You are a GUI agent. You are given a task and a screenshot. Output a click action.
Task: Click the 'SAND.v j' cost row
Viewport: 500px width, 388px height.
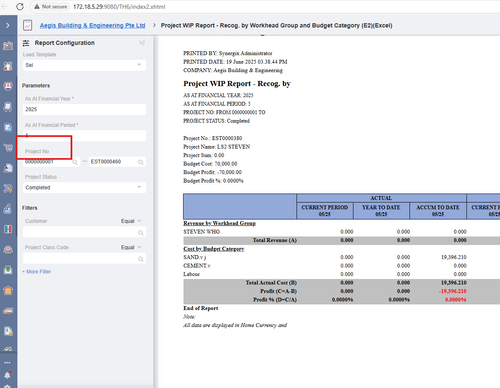(x=195, y=257)
